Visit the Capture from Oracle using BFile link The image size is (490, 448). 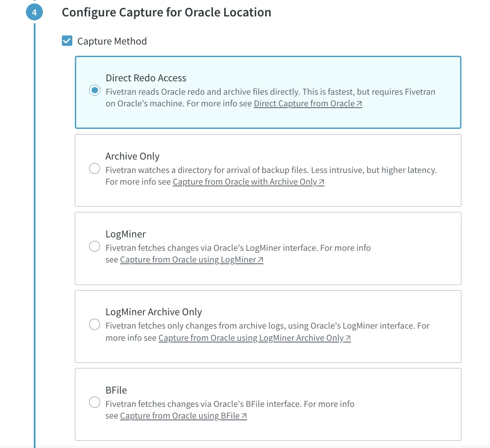(180, 416)
